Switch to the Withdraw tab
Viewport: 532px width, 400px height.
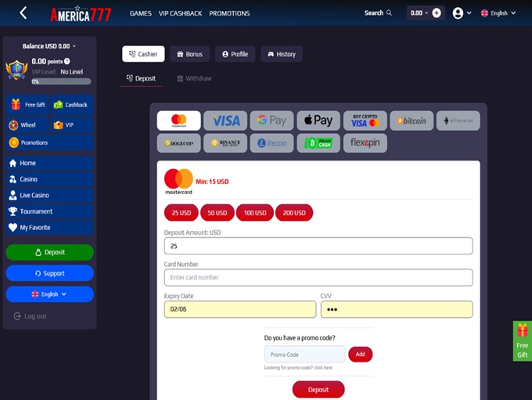coord(194,78)
